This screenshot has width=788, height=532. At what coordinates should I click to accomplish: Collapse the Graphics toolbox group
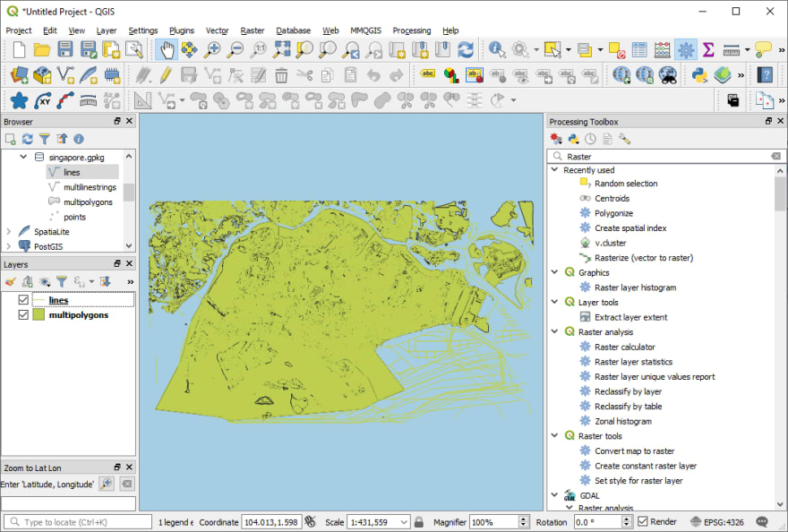pos(555,272)
